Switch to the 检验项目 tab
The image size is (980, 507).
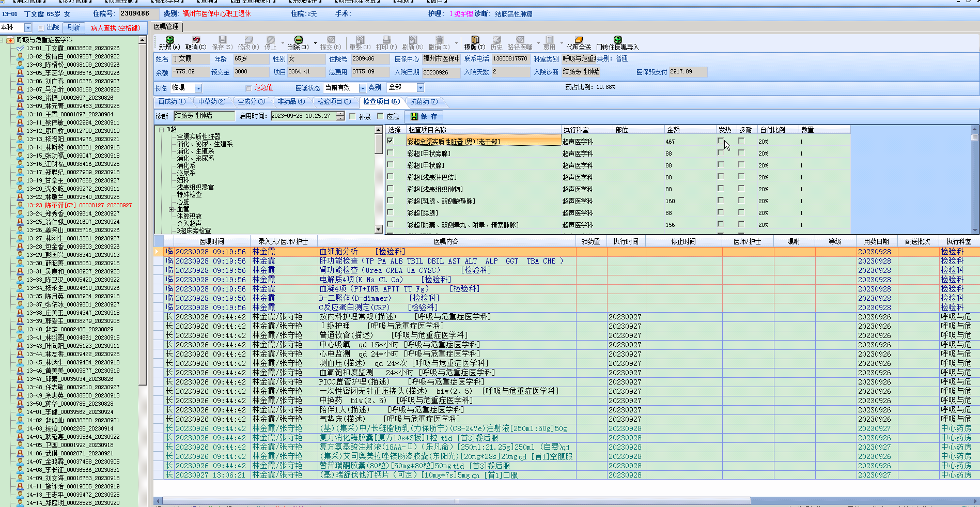[x=334, y=101]
